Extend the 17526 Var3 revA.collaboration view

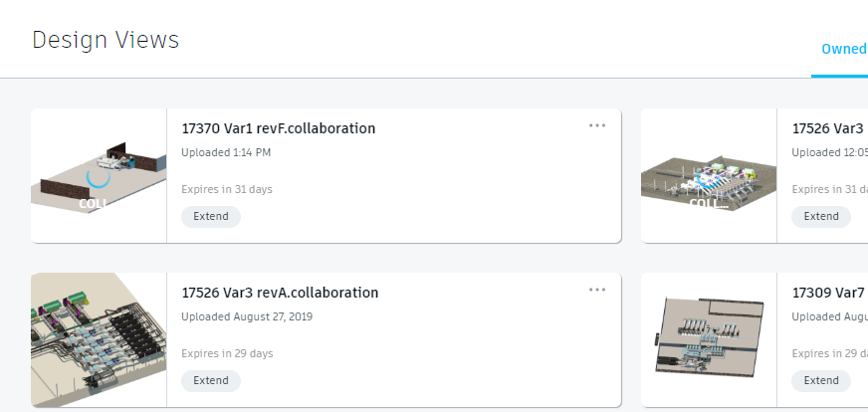211,380
